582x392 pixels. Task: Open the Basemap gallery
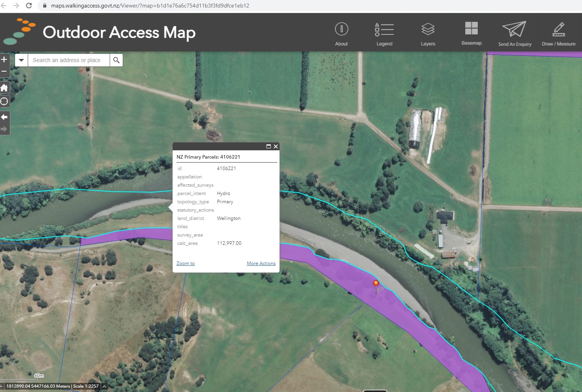coord(472,33)
